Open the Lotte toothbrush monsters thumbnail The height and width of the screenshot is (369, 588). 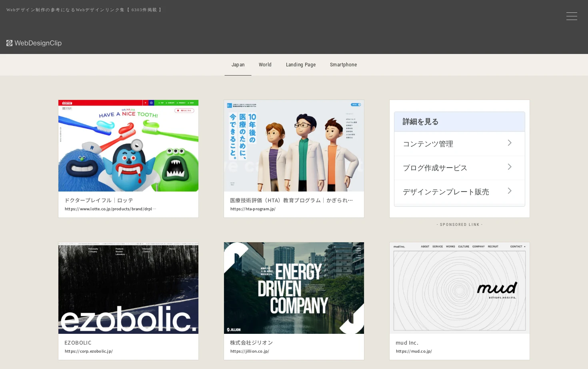(x=128, y=146)
